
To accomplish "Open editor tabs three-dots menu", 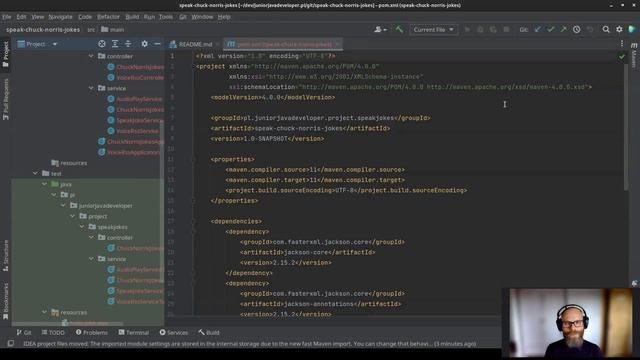I will pyautogui.click(x=622, y=44).
